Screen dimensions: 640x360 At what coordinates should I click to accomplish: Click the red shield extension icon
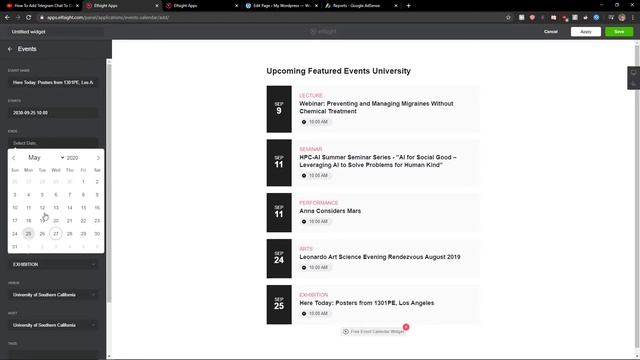[x=532, y=18]
